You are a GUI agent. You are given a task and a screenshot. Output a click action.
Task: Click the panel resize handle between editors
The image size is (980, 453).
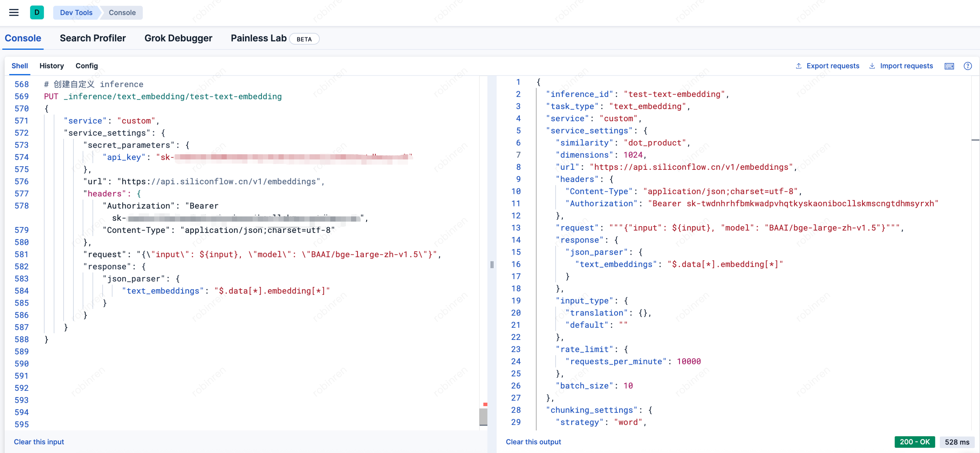(492, 264)
